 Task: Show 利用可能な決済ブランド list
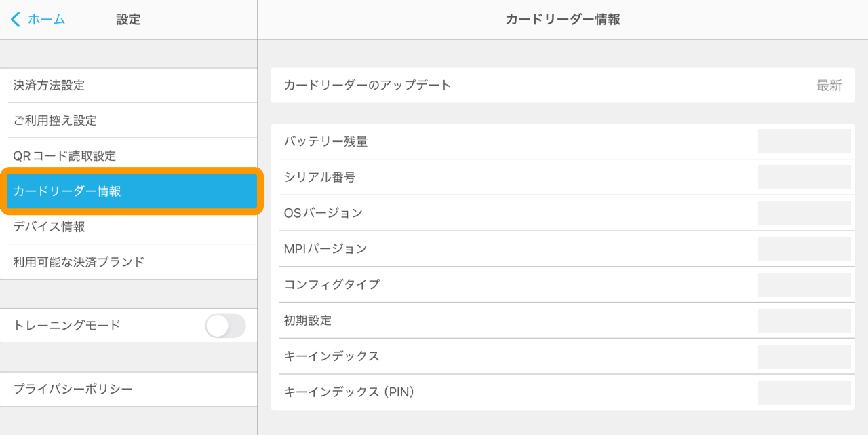(x=129, y=262)
